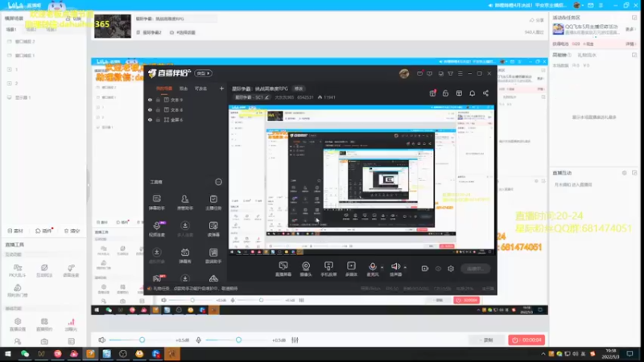Click share icon in 直播伴侣 header

pos(485,93)
